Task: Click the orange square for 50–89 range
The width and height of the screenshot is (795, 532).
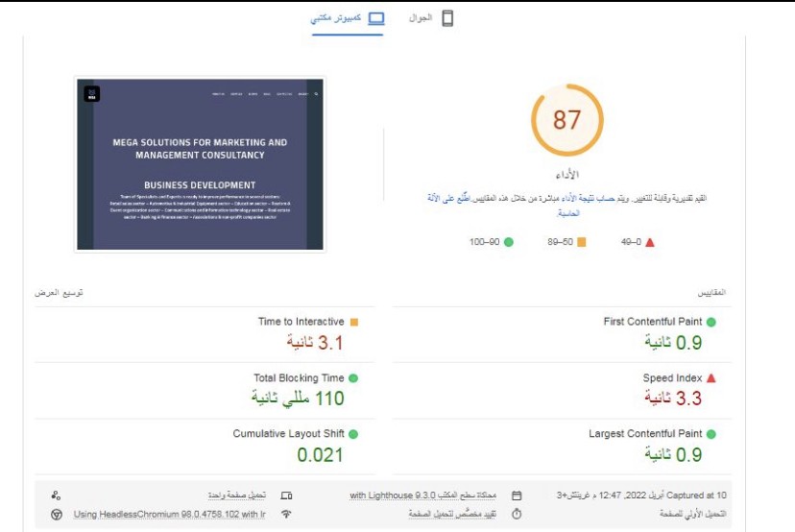Action: (x=582, y=242)
